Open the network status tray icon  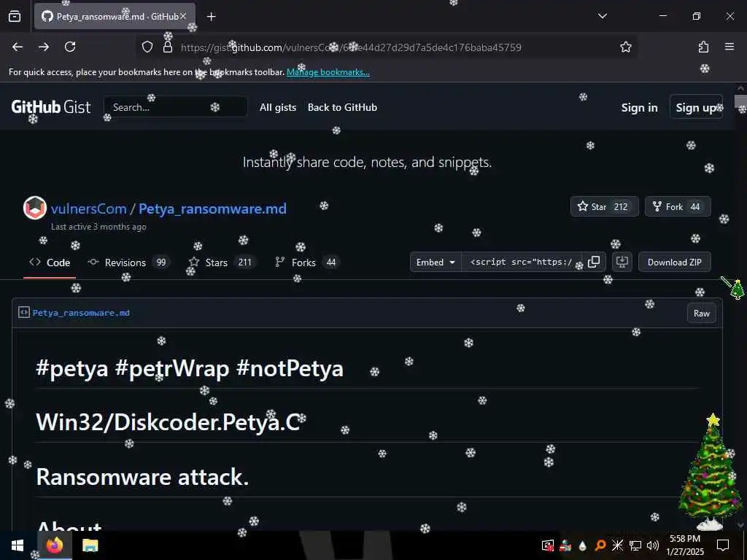[635, 545]
